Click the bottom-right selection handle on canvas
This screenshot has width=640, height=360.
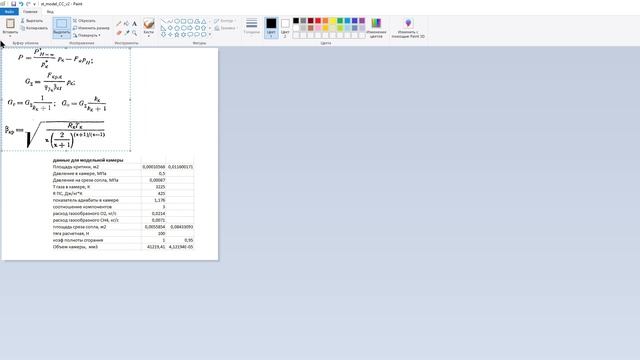[x=131, y=151]
